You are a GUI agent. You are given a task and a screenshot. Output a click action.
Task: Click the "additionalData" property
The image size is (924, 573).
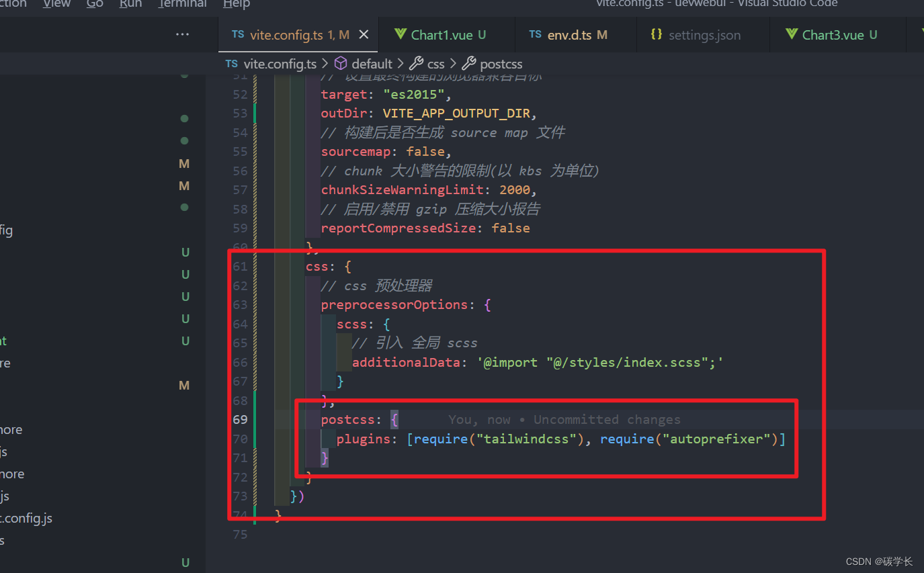point(406,362)
